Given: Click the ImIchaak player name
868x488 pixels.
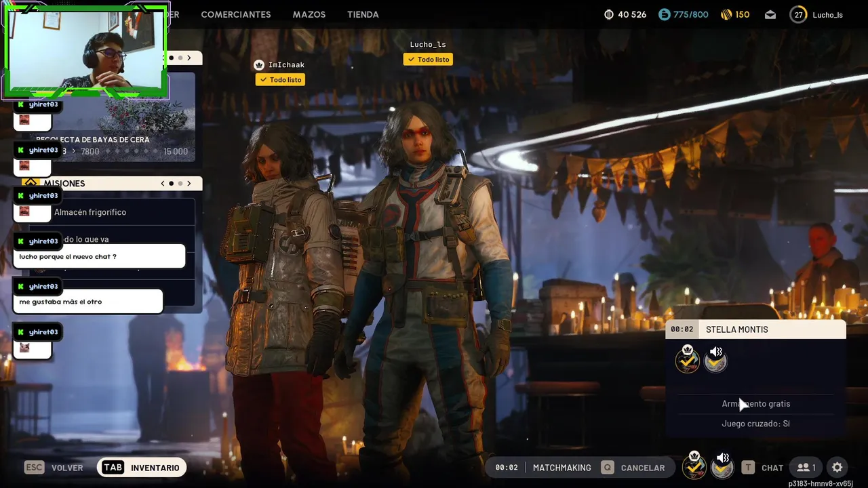Looking at the screenshot, I should pos(286,65).
